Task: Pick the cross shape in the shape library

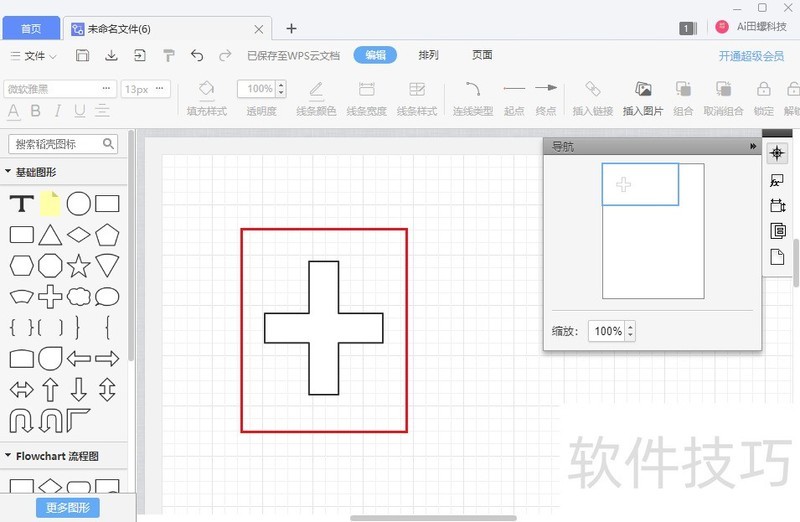Action: (x=50, y=297)
